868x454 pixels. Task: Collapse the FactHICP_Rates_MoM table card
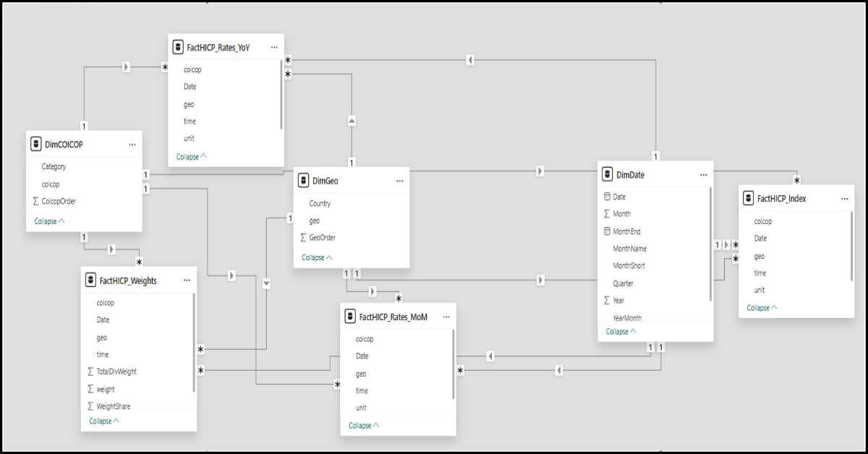(x=365, y=425)
